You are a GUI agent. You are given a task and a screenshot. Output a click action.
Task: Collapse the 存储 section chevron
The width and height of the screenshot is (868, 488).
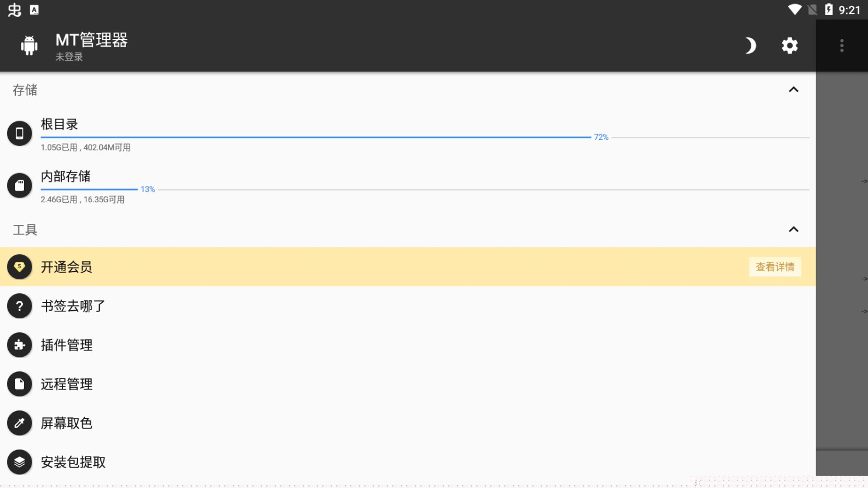click(793, 90)
